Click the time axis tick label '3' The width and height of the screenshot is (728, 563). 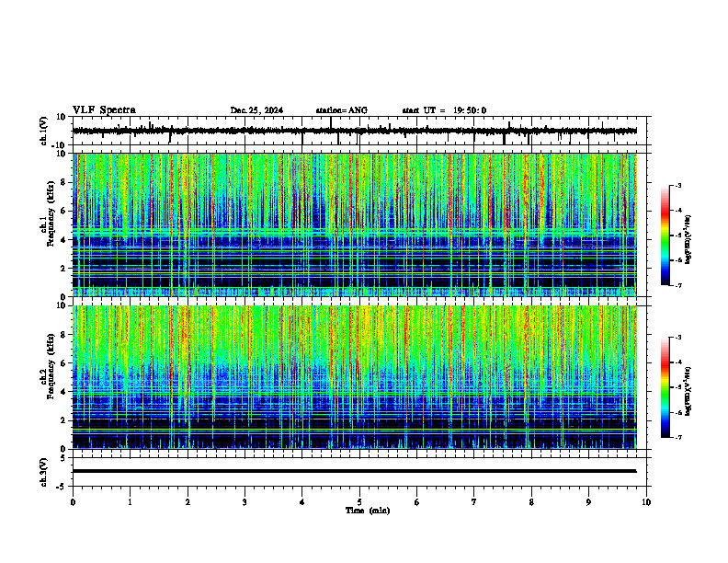[245, 502]
